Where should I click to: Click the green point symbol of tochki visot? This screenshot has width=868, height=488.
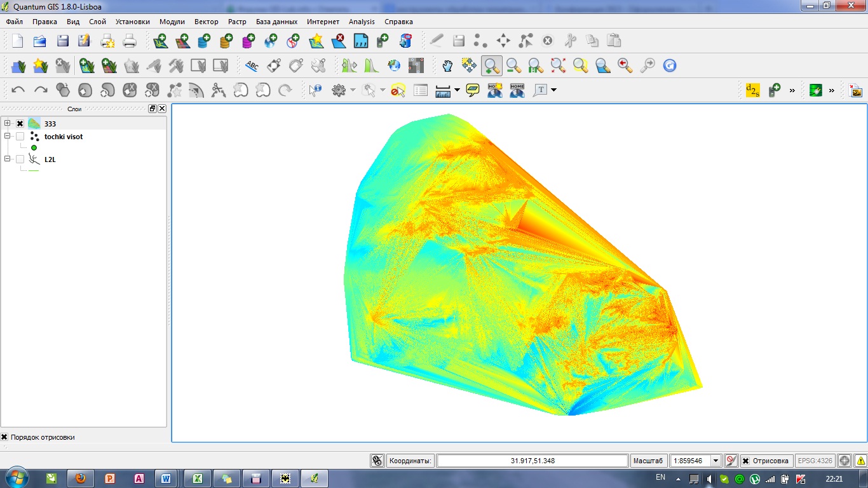tap(34, 147)
